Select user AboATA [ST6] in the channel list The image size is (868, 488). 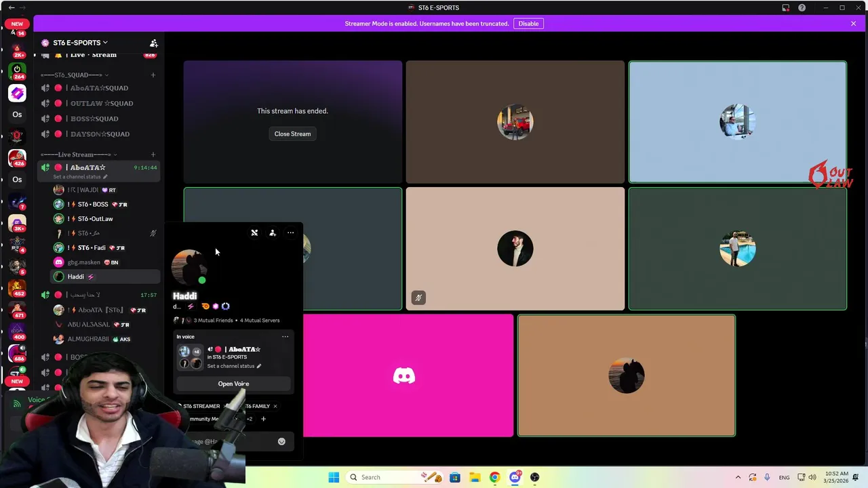(x=104, y=310)
